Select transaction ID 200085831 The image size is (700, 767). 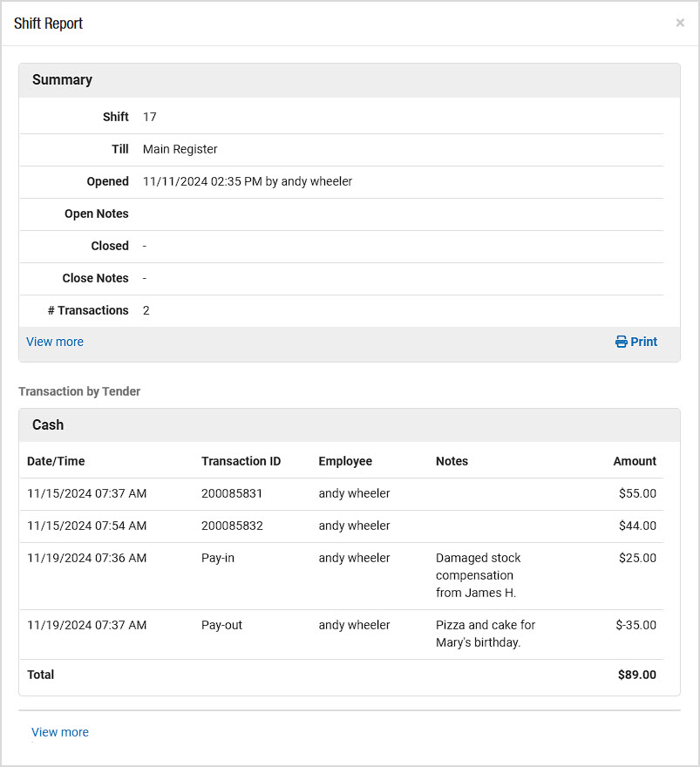pos(232,493)
